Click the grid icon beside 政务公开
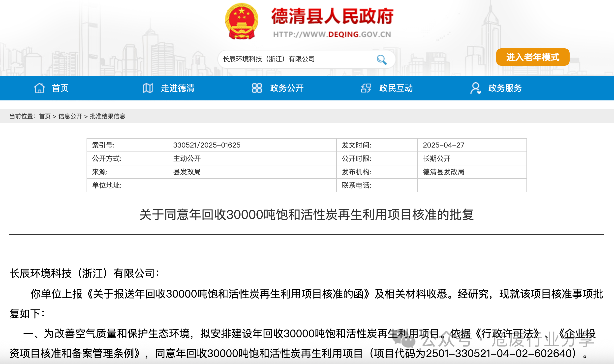 [257, 88]
